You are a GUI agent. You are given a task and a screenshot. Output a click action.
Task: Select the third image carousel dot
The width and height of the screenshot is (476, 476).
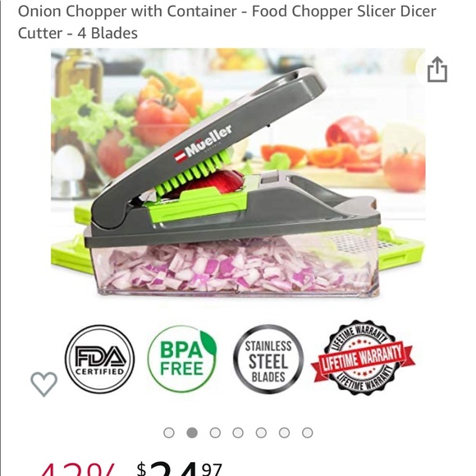[215, 433]
